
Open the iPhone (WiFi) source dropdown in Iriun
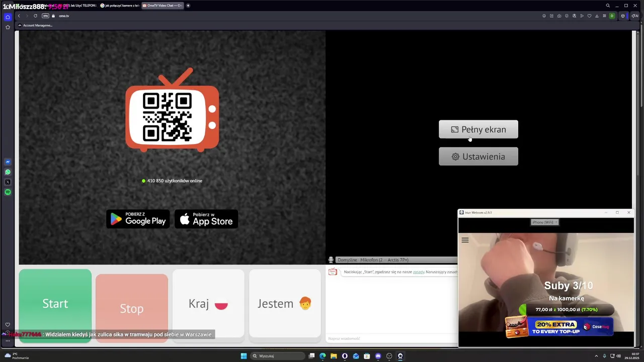point(544,222)
